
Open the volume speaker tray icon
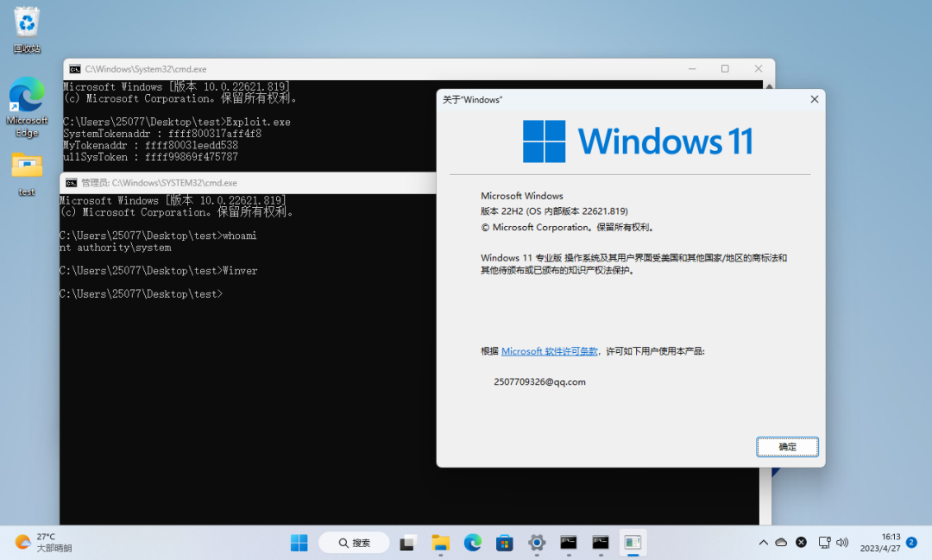pyautogui.click(x=842, y=542)
